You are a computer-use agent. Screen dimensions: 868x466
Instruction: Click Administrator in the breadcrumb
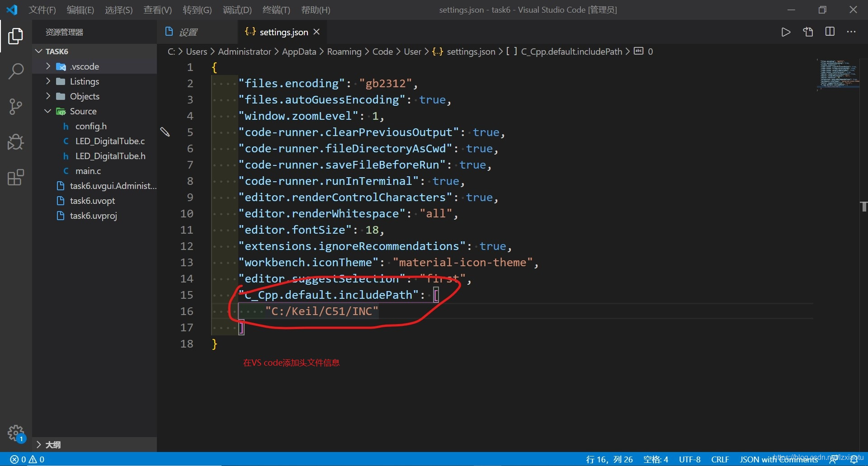pyautogui.click(x=245, y=52)
